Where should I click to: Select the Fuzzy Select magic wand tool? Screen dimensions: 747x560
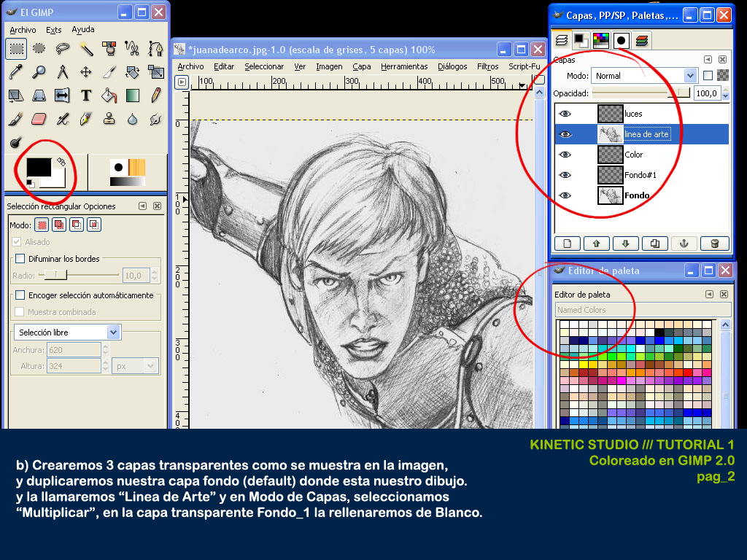click(x=86, y=49)
